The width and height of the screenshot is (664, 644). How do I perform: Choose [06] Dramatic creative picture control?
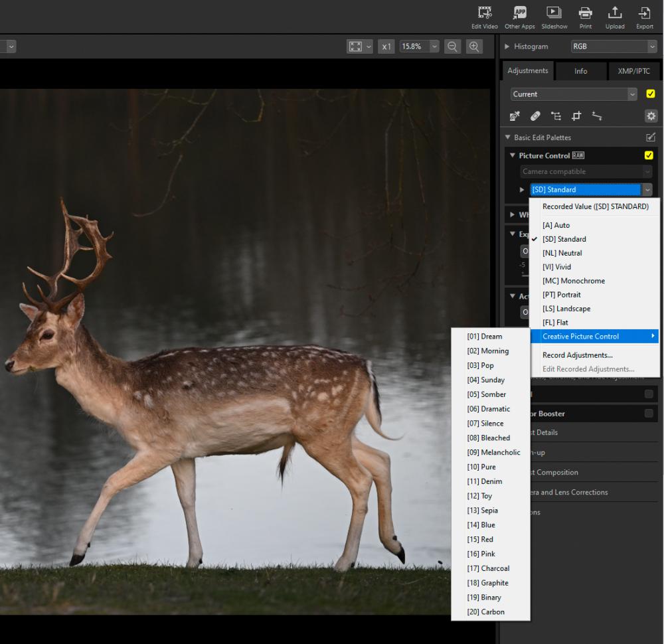(x=489, y=409)
